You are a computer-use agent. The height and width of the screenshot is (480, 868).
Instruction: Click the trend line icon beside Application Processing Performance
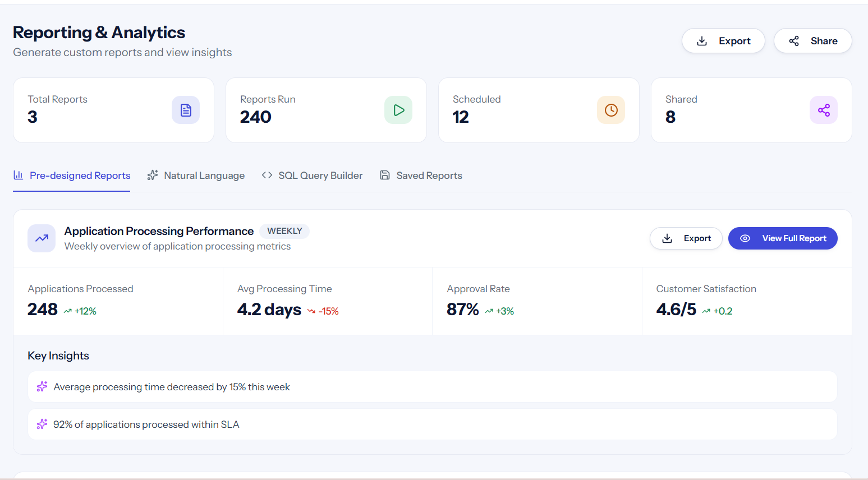tap(42, 238)
